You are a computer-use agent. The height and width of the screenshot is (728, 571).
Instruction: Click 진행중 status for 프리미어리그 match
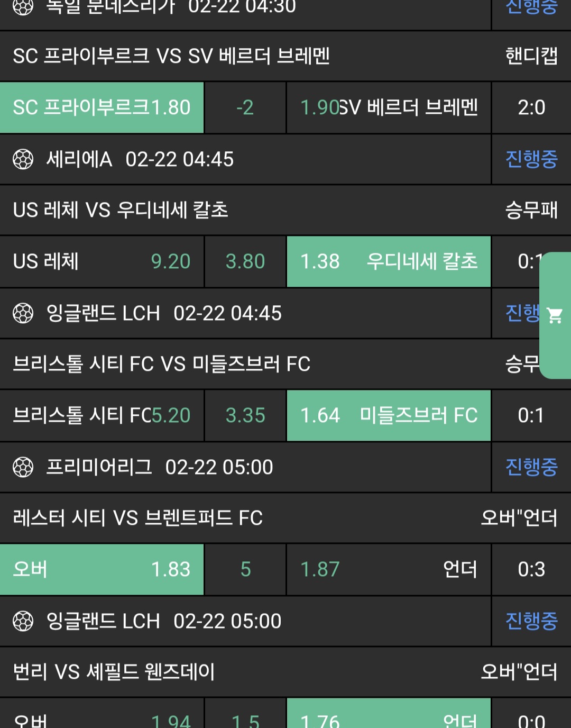pyautogui.click(x=531, y=467)
